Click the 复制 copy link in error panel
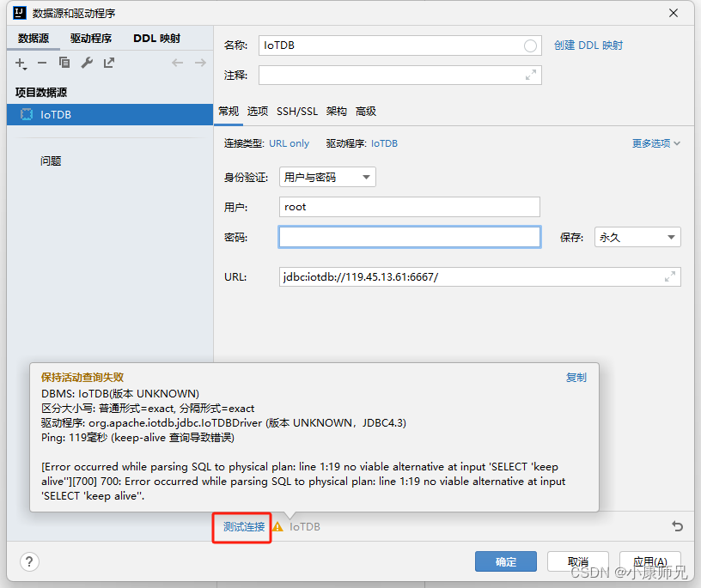 tap(576, 377)
